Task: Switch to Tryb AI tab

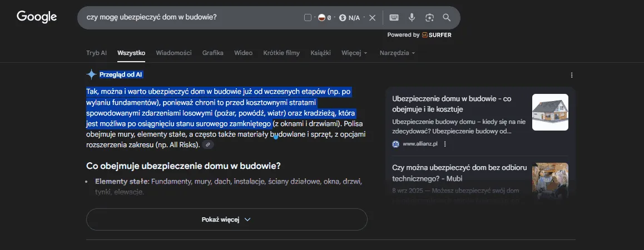Action: coord(97,53)
